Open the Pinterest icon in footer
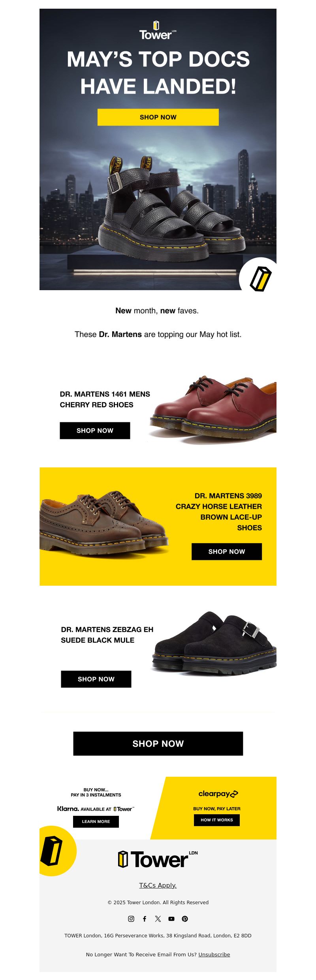 coord(185,919)
